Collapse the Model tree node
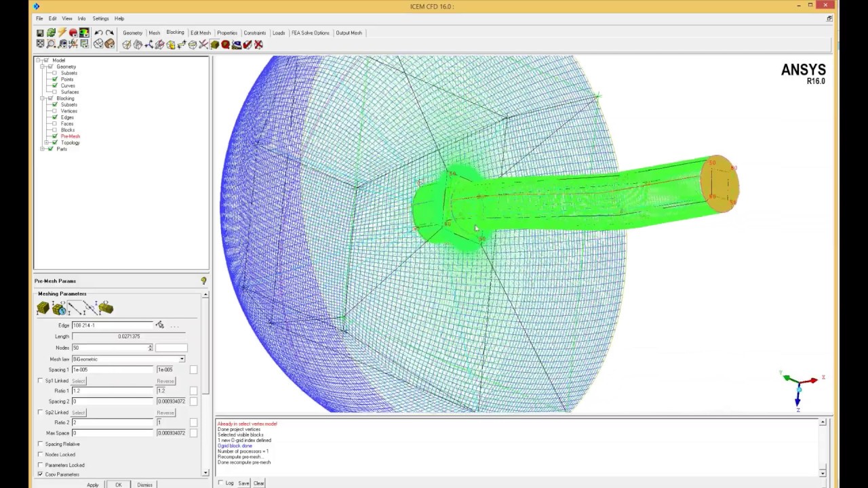This screenshot has width=868, height=488. point(38,60)
